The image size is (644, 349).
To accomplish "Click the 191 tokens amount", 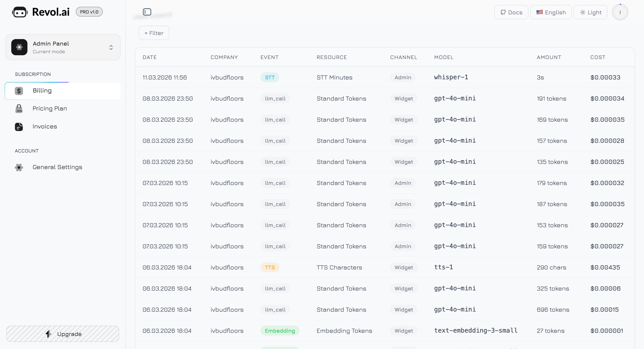I will pyautogui.click(x=551, y=99).
